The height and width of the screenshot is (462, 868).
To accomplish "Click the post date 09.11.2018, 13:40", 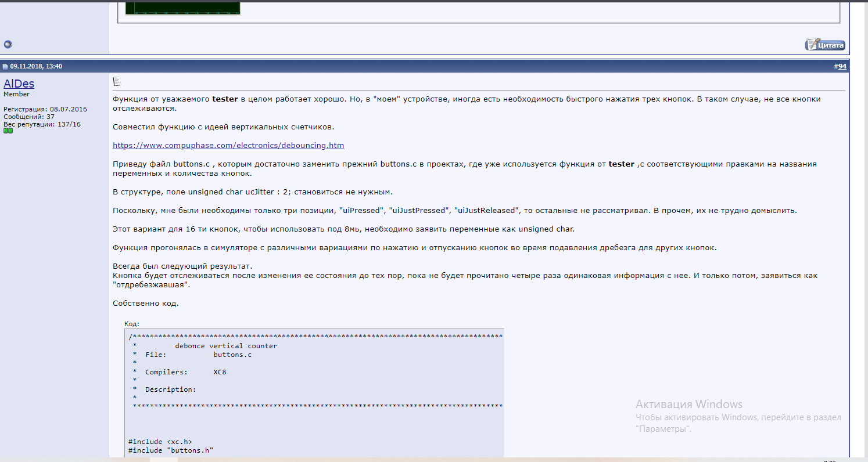I will (x=36, y=66).
